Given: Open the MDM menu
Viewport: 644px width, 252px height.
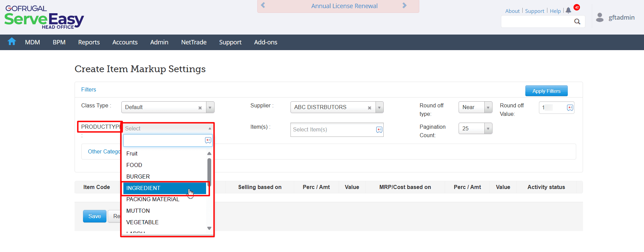Looking at the screenshot, I should (x=33, y=42).
